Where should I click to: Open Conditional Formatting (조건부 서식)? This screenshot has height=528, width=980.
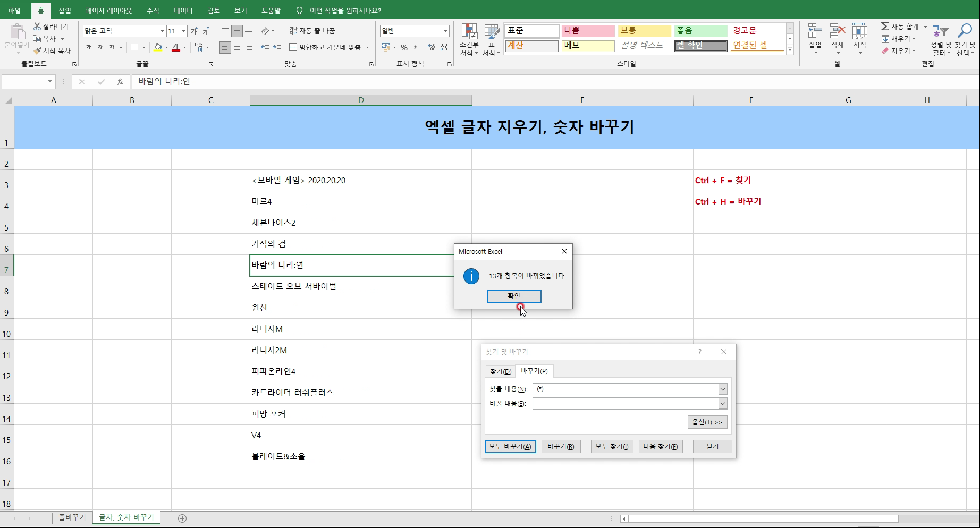pos(469,40)
